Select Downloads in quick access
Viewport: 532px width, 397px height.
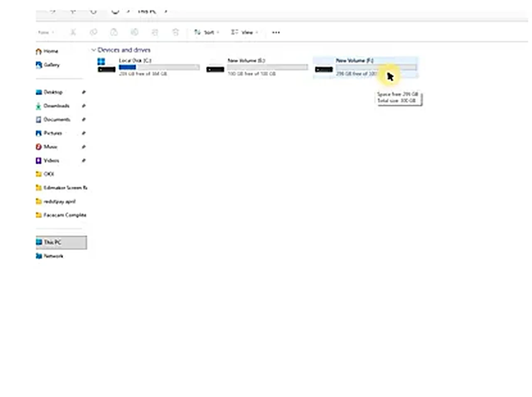tap(52, 106)
